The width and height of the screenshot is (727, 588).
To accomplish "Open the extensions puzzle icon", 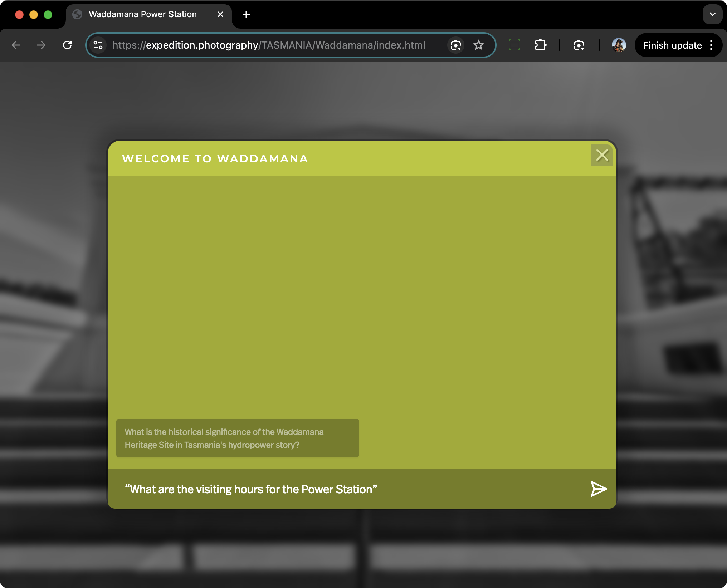I will [x=540, y=45].
